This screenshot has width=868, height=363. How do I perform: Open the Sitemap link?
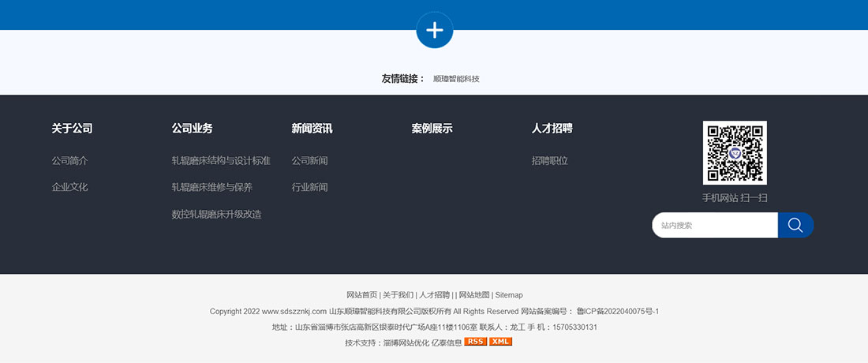point(509,294)
